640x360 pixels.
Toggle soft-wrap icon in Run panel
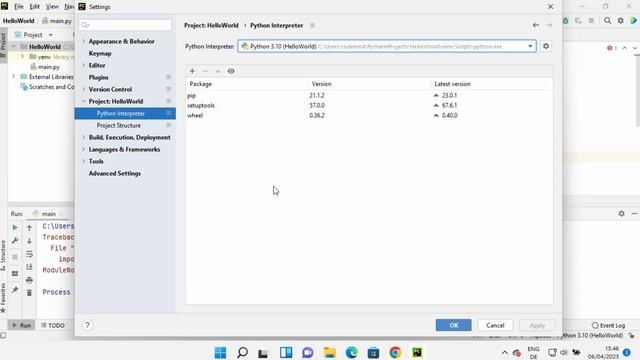coord(29,254)
